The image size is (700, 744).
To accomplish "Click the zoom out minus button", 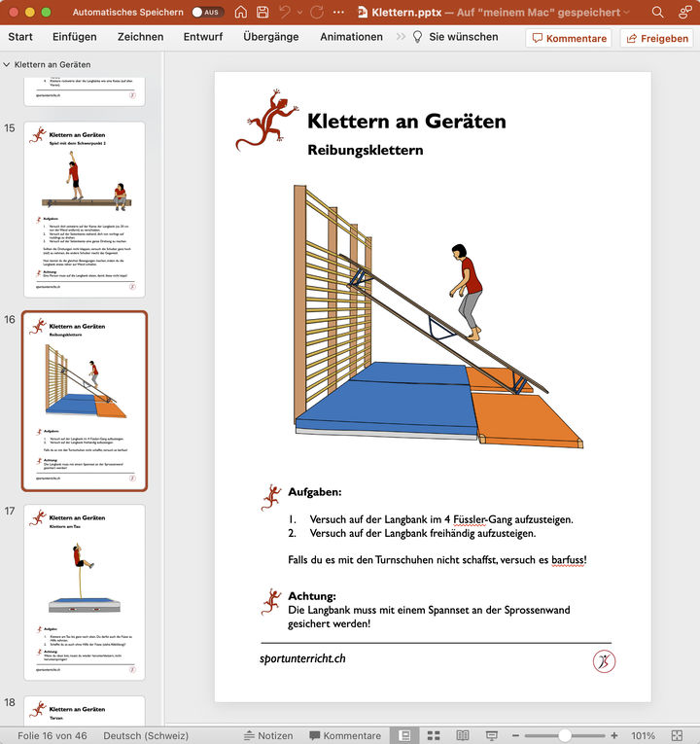I will [x=515, y=736].
